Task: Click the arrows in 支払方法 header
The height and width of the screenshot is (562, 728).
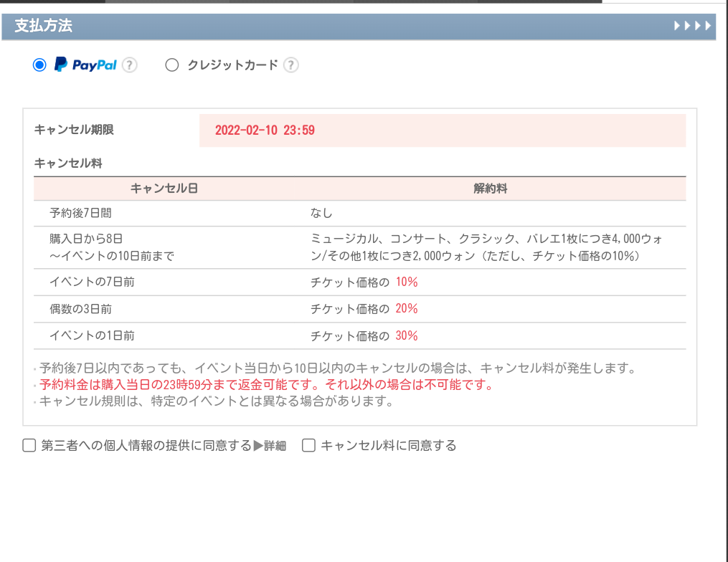Action: [693, 27]
